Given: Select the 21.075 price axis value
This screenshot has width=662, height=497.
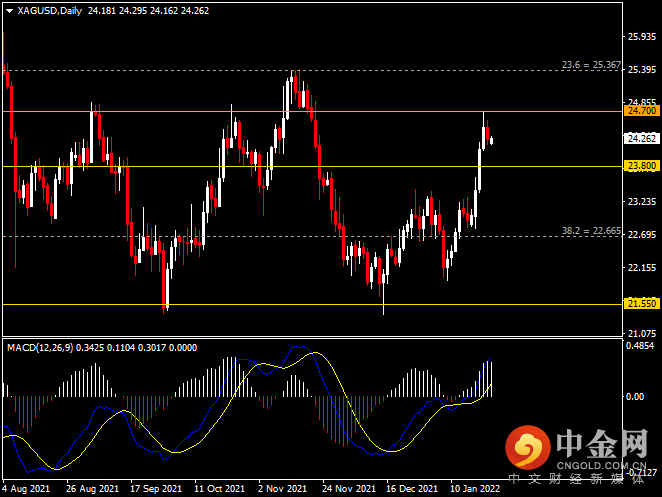Looking at the screenshot, I should pyautogui.click(x=642, y=334).
